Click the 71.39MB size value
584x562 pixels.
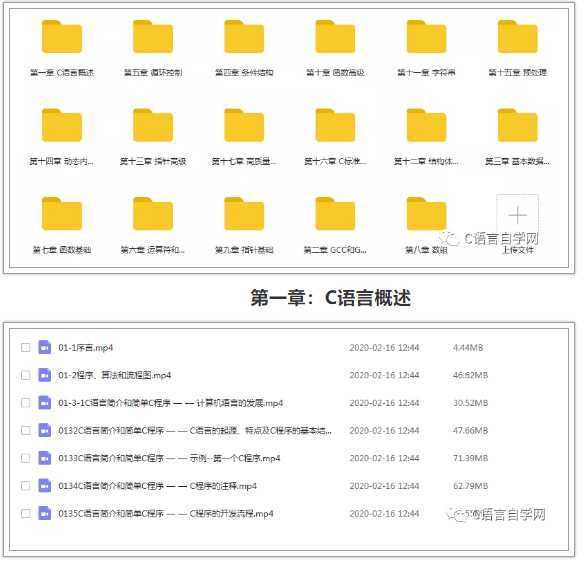point(470,458)
